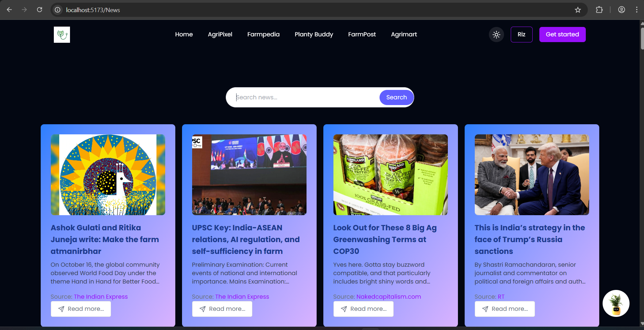Toggle the light/dark theme sun icon
Screen dimensions: 644x330
496,34
